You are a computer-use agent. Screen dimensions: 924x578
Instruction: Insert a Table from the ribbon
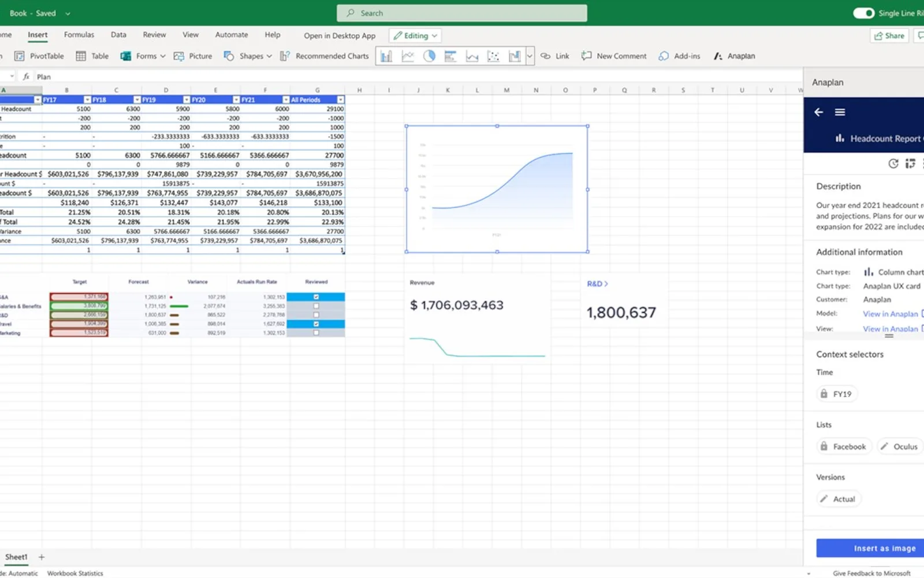coord(92,56)
